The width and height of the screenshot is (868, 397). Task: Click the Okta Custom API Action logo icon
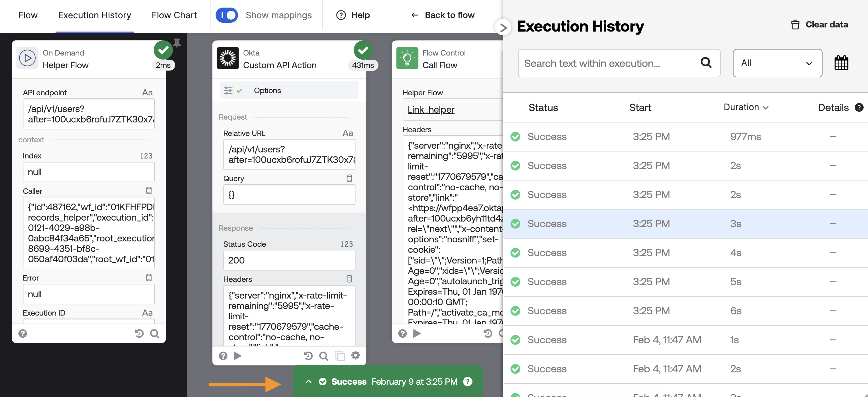[228, 58]
